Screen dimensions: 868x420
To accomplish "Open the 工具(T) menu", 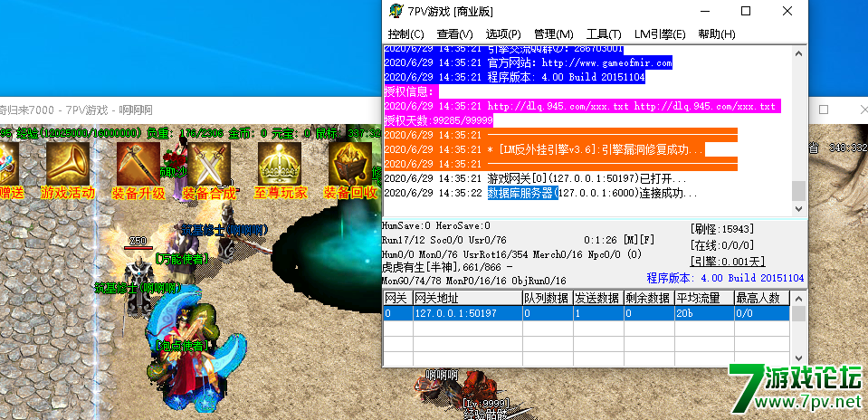I will point(604,34).
